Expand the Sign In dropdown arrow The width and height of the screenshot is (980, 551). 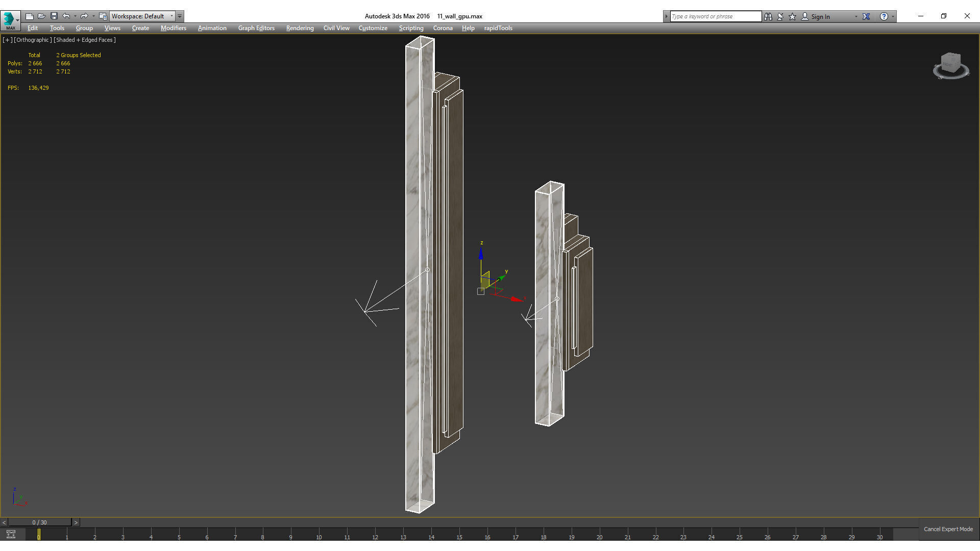tap(856, 16)
